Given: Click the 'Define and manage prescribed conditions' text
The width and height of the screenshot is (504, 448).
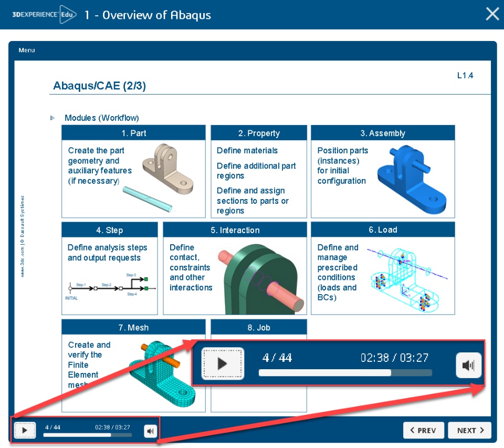Looking at the screenshot, I should 338,272.
